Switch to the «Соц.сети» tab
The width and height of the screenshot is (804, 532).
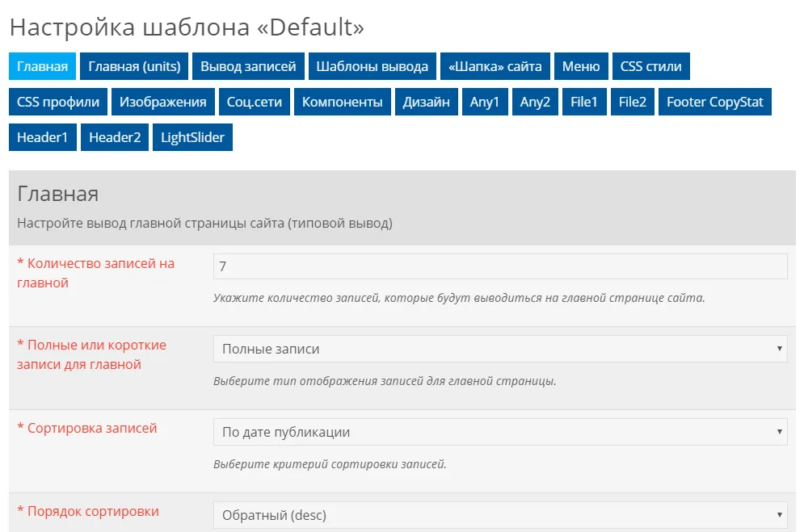pos(255,102)
